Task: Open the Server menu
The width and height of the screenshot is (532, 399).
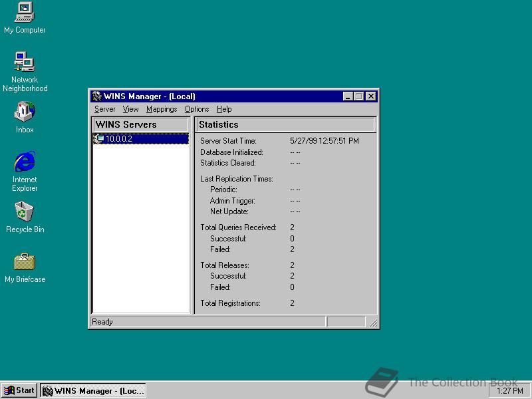Action: [105, 109]
